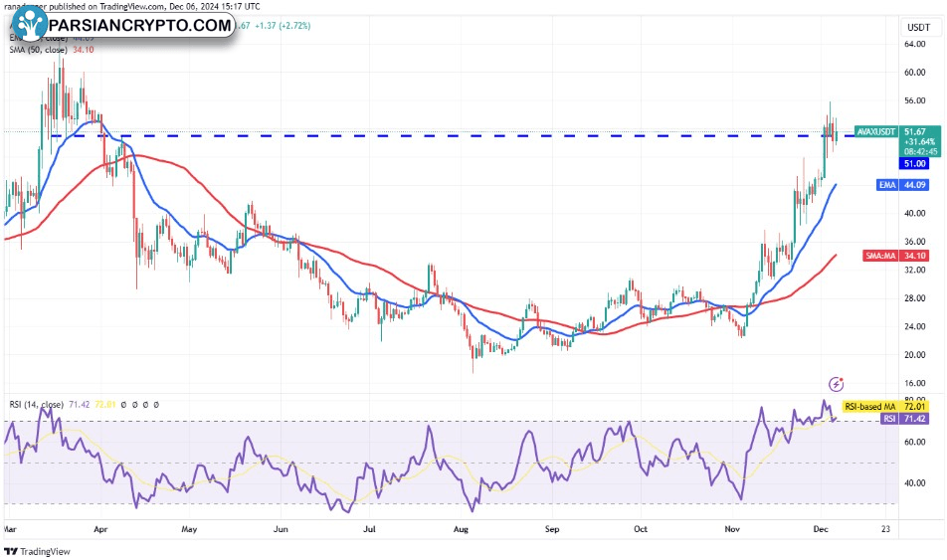
Task: Click the Sep date label on time axis
Action: click(551, 529)
